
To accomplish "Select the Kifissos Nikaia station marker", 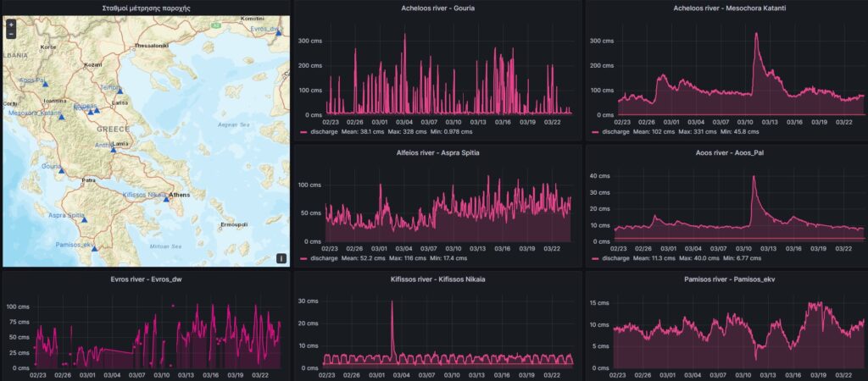I will 166,200.
